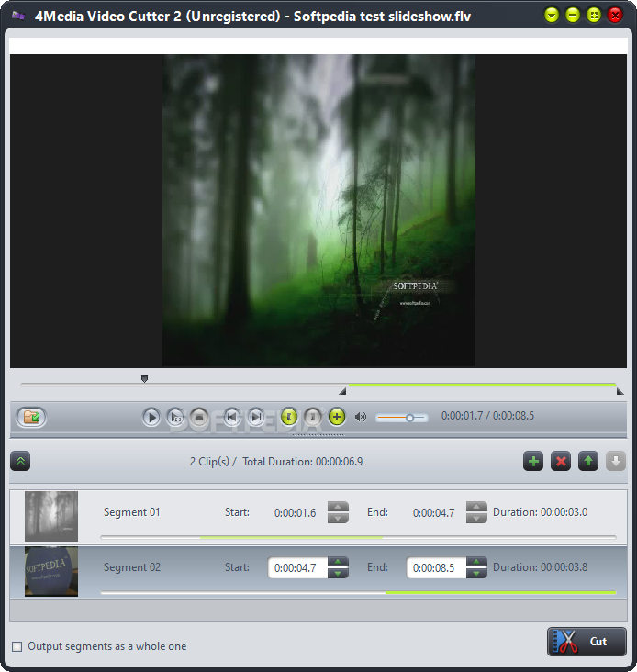
Task: Increase Segment 01 start time
Action: [338, 507]
